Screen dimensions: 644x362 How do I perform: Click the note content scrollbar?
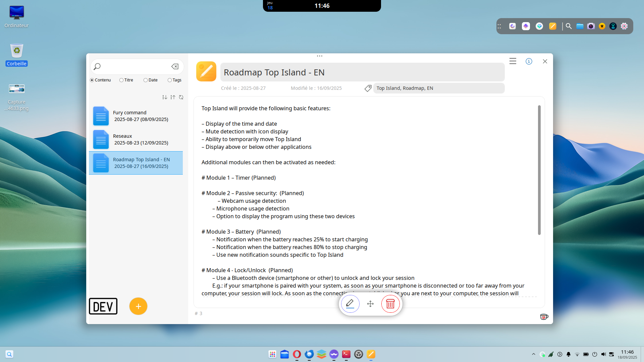pyautogui.click(x=539, y=170)
